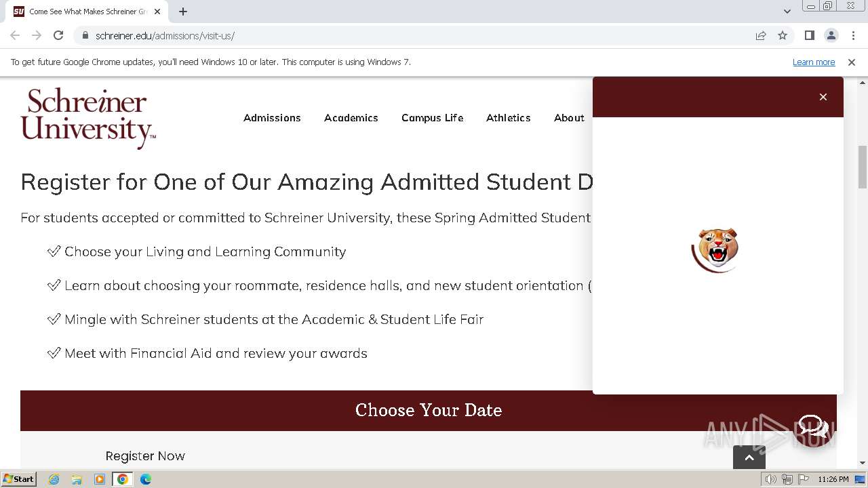Click the page vertical scrollbar thumb
Viewport: 868px width, 488px height.
tap(863, 166)
